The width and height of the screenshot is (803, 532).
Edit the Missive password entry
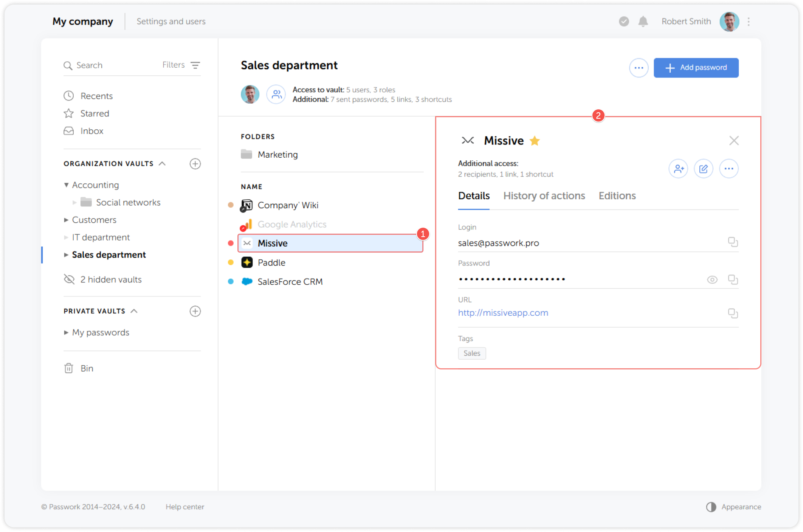703,169
